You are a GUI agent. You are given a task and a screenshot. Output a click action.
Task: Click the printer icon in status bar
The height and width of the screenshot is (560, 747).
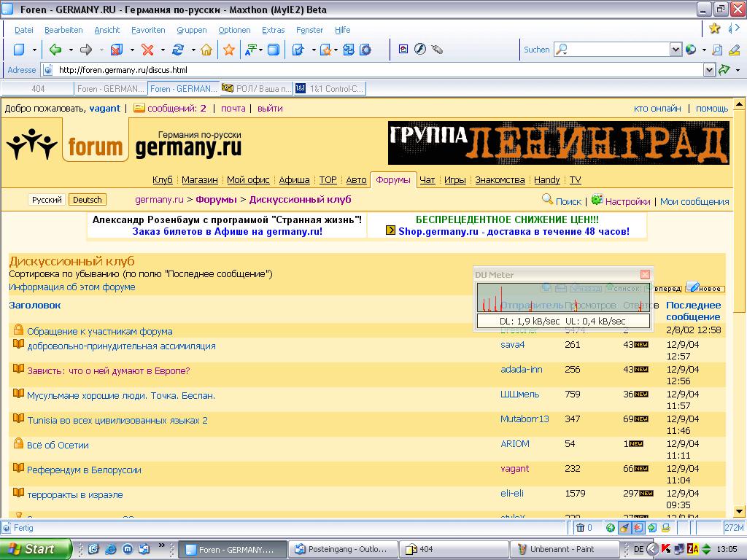coord(665,528)
